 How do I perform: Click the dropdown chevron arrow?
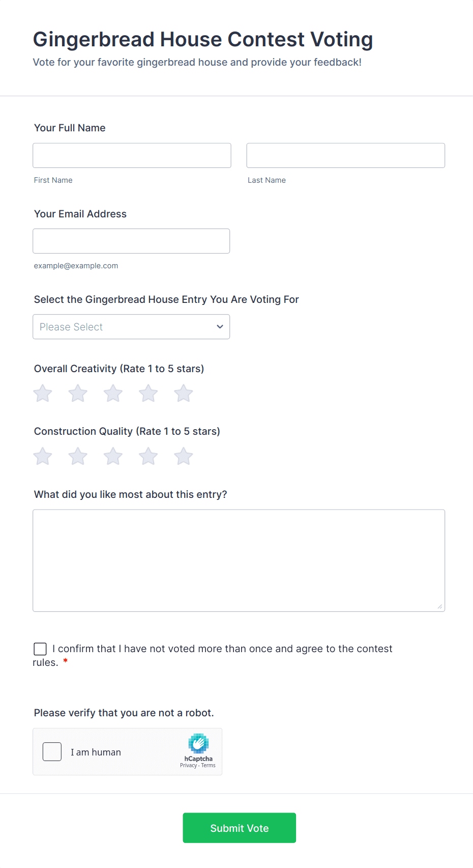220,327
